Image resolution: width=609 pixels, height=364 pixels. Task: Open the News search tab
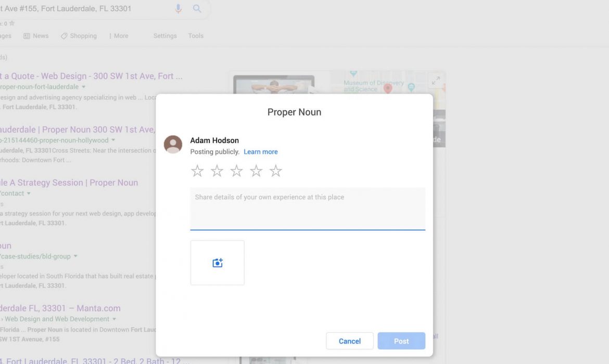tap(36, 36)
